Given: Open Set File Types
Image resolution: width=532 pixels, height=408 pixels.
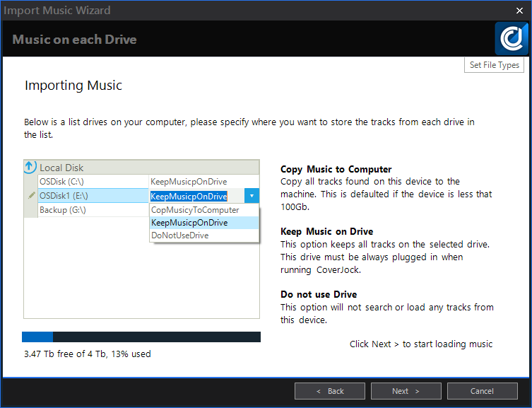Looking at the screenshot, I should 495,65.
